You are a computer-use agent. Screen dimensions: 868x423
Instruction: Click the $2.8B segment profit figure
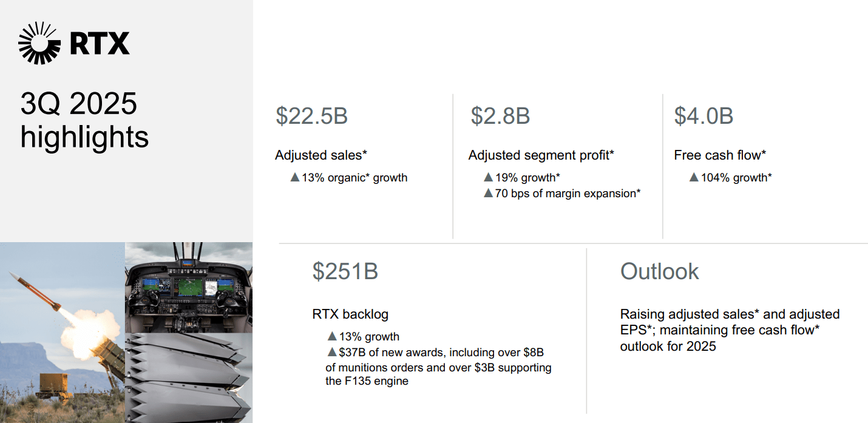(500, 116)
